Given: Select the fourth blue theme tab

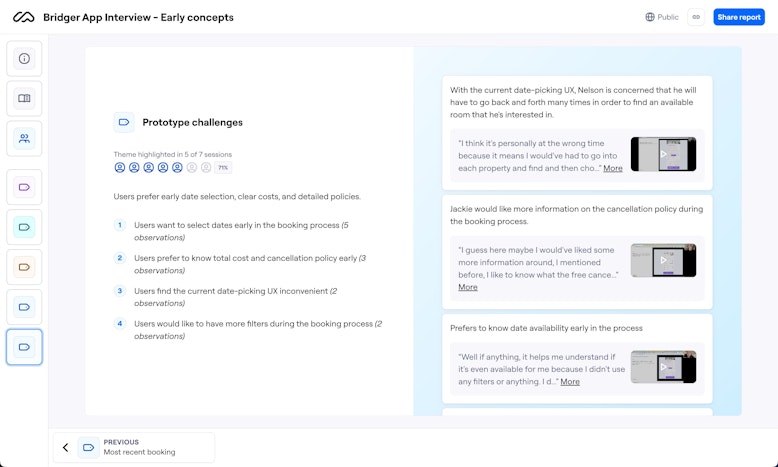Looking at the screenshot, I should [24, 307].
